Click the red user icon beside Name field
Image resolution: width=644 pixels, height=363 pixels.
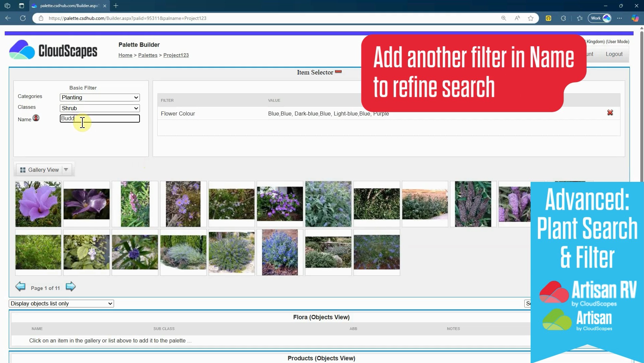pos(36,118)
